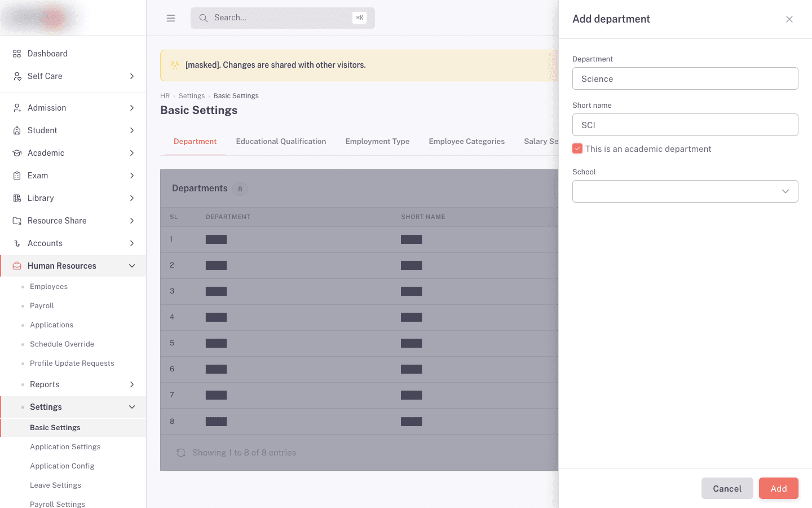The image size is (812, 508).
Task: Open Leave Settings in sidebar
Action: tap(55, 485)
